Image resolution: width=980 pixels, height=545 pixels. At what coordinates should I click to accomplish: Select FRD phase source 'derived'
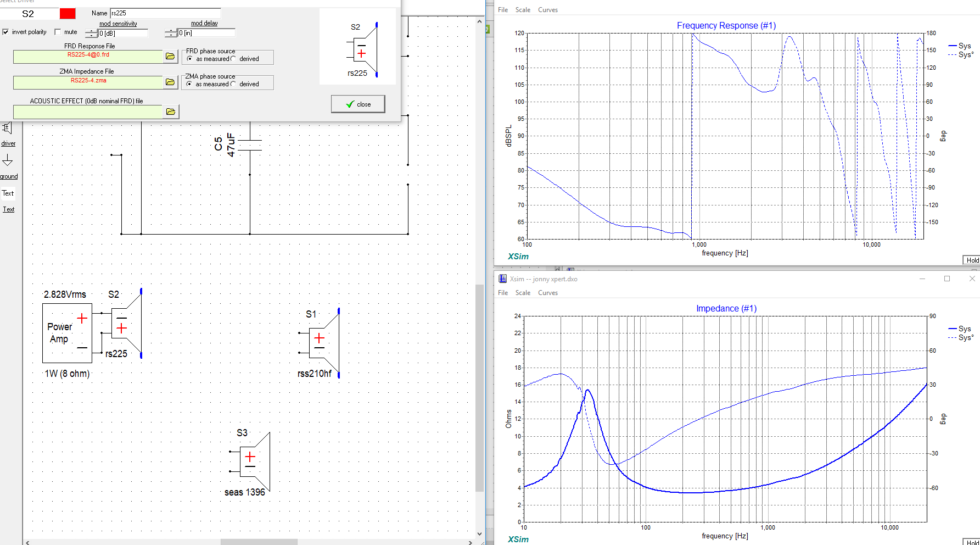233,59
